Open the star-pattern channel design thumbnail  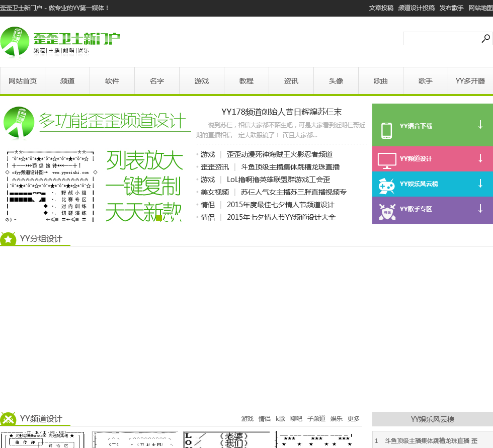coord(317,439)
